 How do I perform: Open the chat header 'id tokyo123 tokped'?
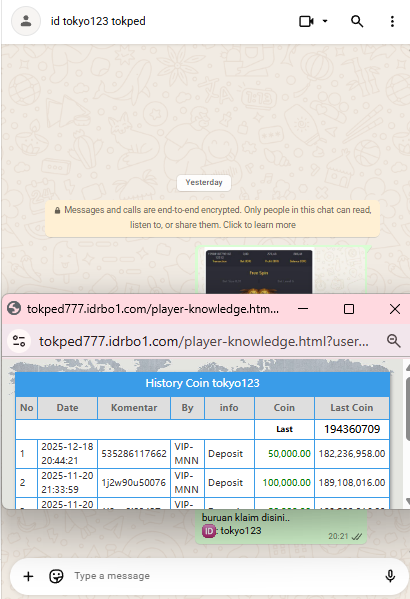pyautogui.click(x=98, y=21)
